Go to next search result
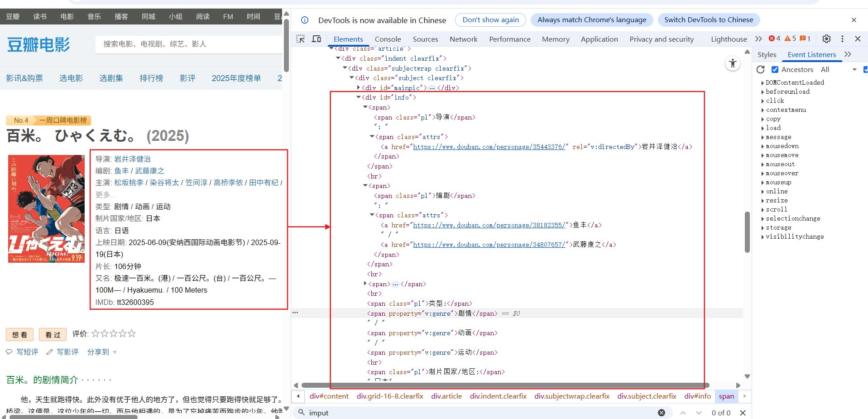The width and height of the screenshot is (868, 419). point(699,413)
